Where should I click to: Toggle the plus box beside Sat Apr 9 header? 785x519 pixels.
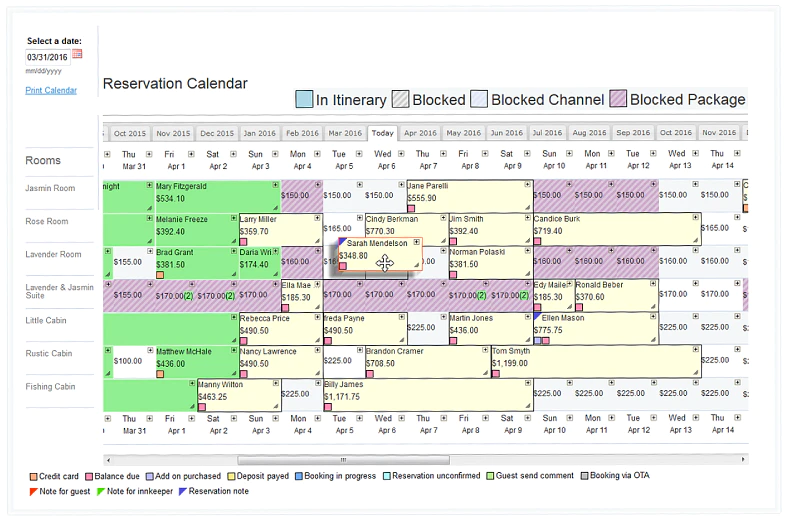pos(527,153)
